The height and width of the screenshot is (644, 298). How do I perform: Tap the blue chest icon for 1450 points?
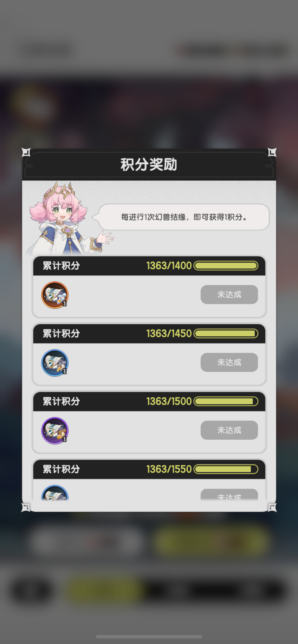(x=55, y=363)
